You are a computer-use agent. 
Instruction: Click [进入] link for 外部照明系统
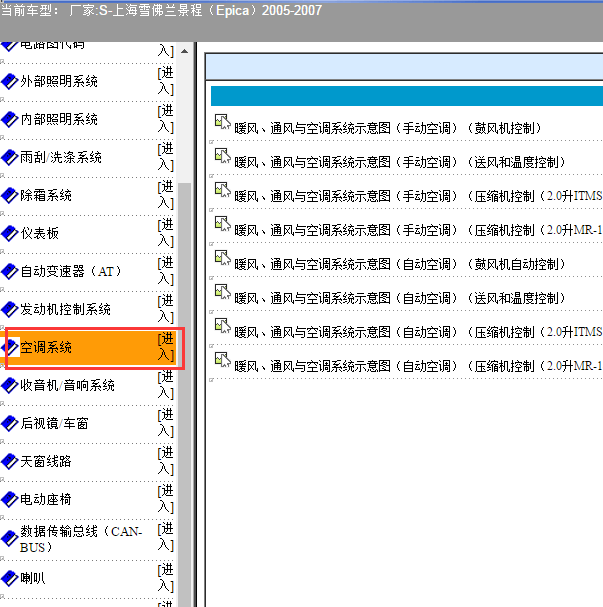click(x=166, y=81)
